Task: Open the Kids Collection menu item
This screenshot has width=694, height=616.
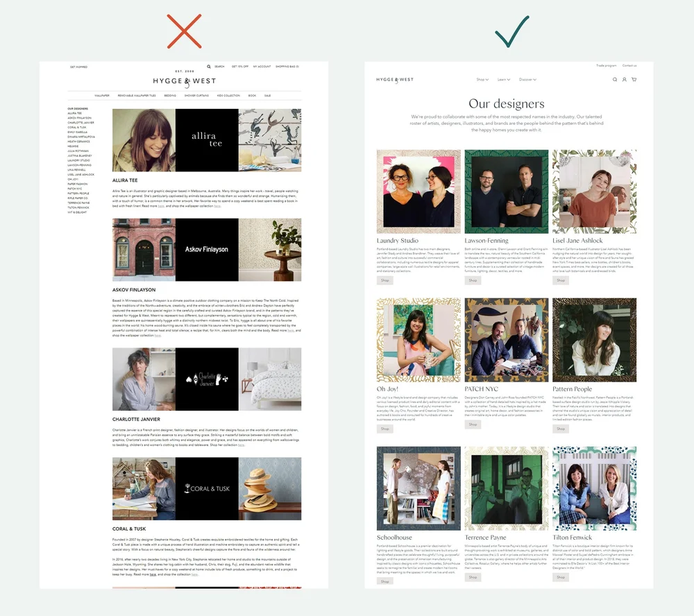Action: pos(228,96)
